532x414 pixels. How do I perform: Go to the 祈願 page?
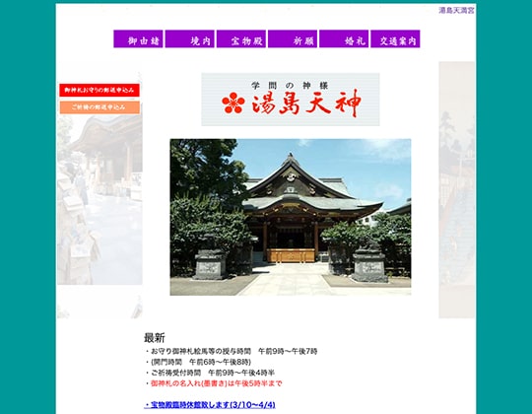293,39
